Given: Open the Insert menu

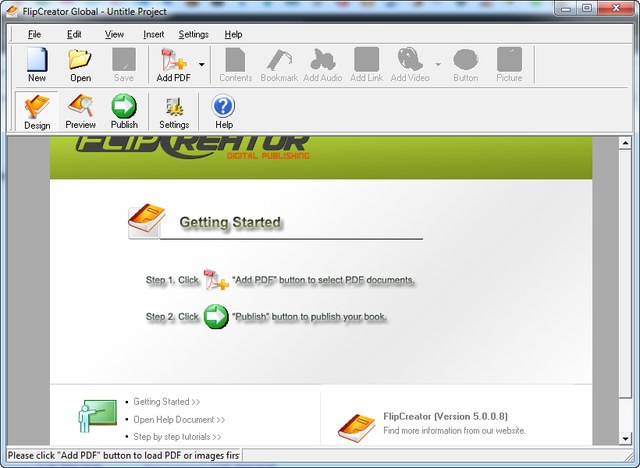Looking at the screenshot, I should click(153, 34).
